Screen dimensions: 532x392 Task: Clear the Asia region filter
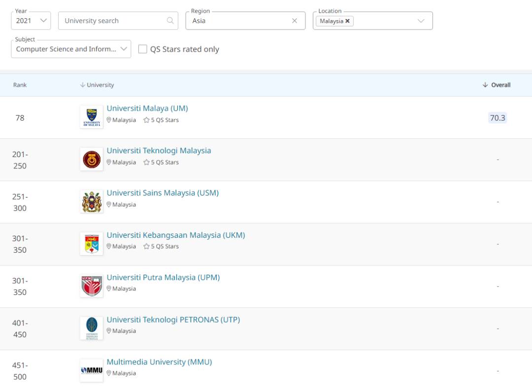coord(295,21)
